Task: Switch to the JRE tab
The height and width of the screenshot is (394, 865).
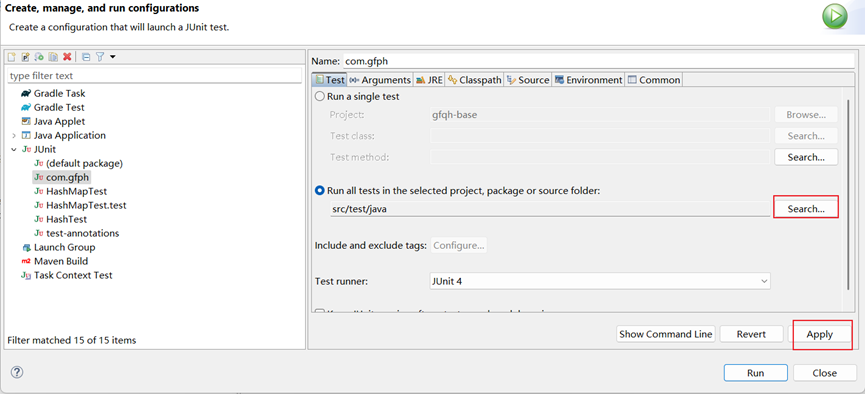Action: pyautogui.click(x=429, y=80)
